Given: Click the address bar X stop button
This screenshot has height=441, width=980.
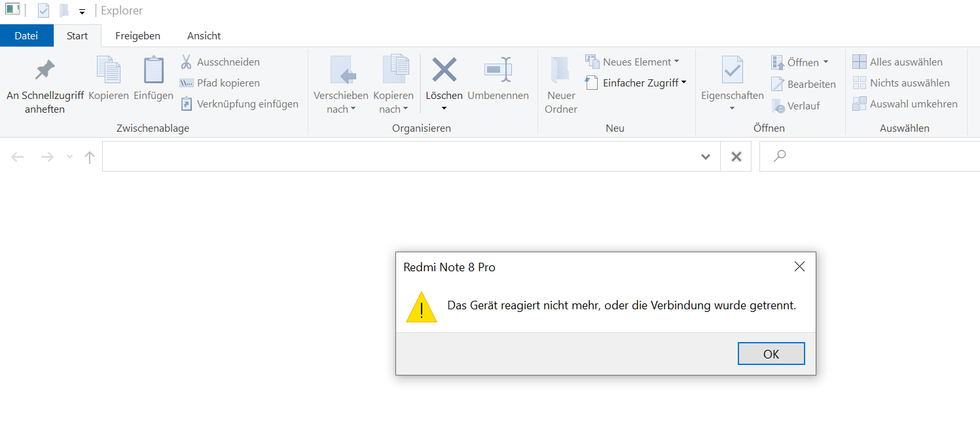Looking at the screenshot, I should click(x=736, y=157).
